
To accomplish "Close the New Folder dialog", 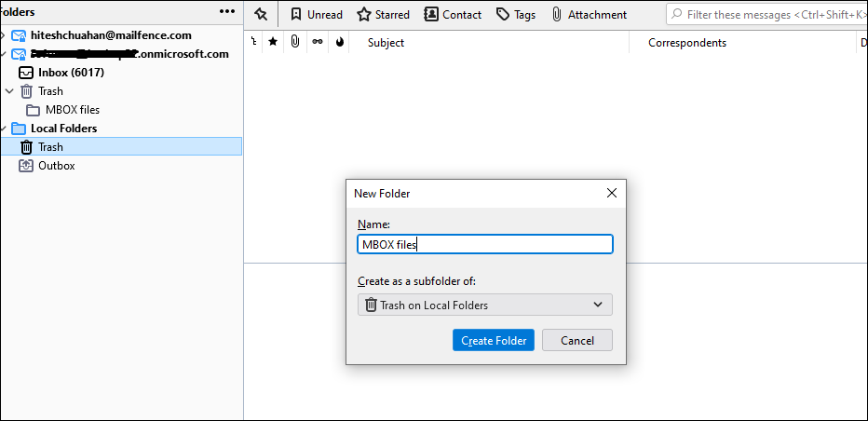I will [611, 194].
